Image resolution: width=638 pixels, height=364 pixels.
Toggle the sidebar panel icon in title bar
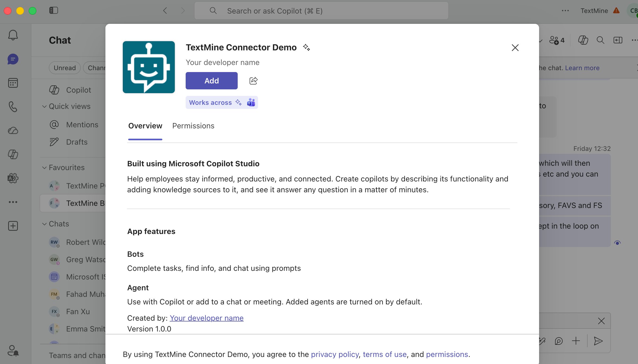click(x=54, y=11)
